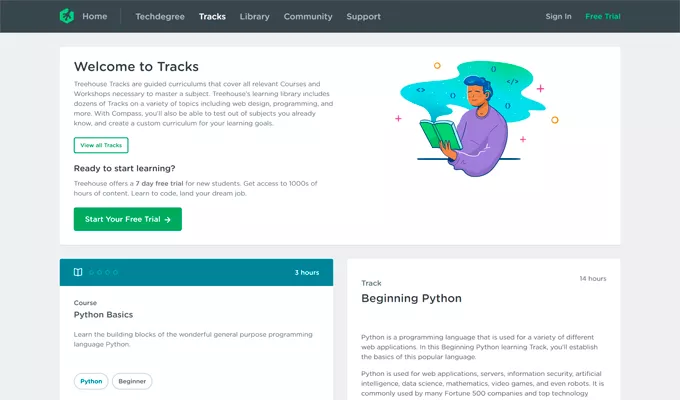680x400 pixels.
Task: Open the Python Basics course title
Action: coord(103,315)
